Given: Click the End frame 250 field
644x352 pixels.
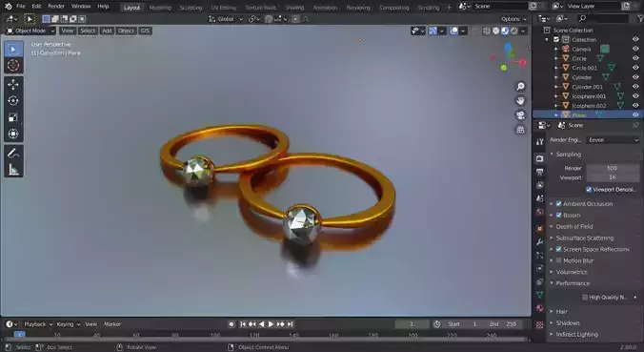Looking at the screenshot, I should [504, 324].
